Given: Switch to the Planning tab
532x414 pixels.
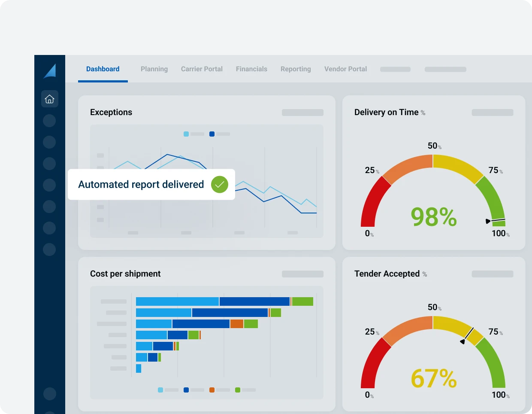Looking at the screenshot, I should point(154,69).
